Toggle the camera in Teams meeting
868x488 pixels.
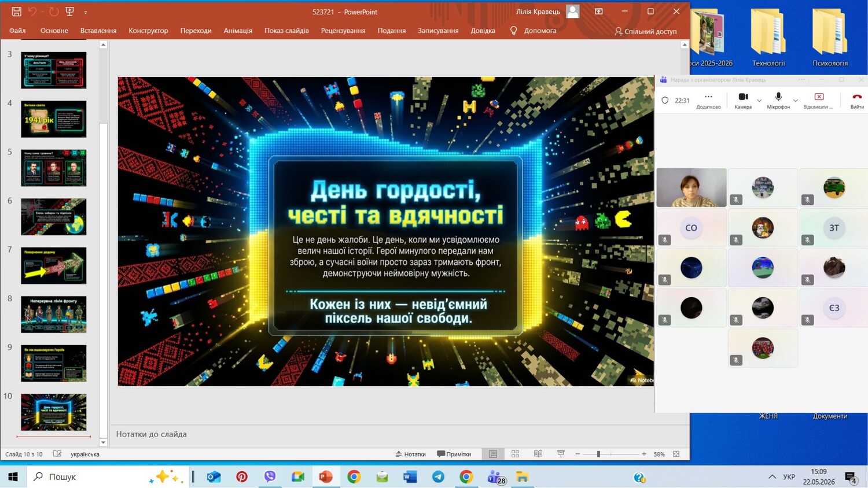click(x=743, y=100)
